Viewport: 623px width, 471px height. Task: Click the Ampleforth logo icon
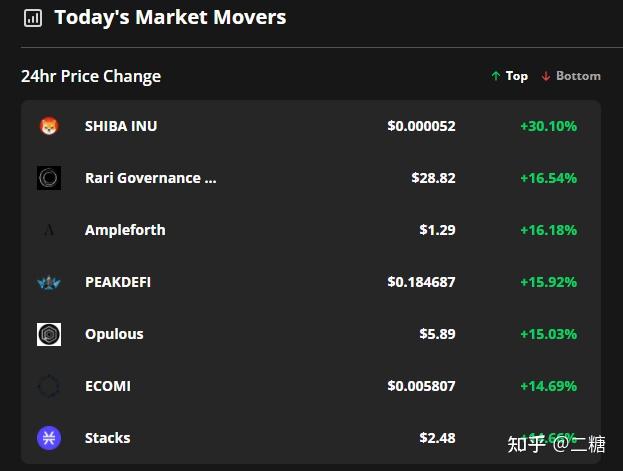49,230
